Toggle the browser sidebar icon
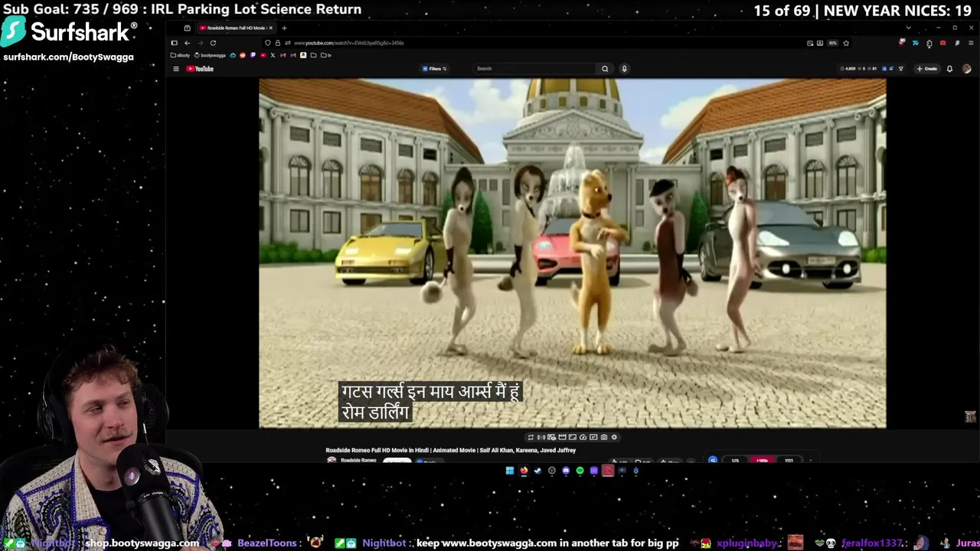980x551 pixels. pyautogui.click(x=174, y=43)
